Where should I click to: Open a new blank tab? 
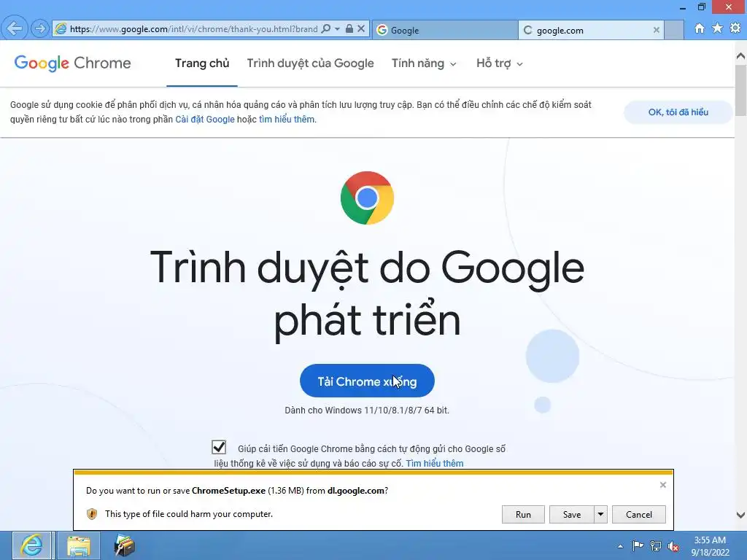pyautogui.click(x=674, y=30)
